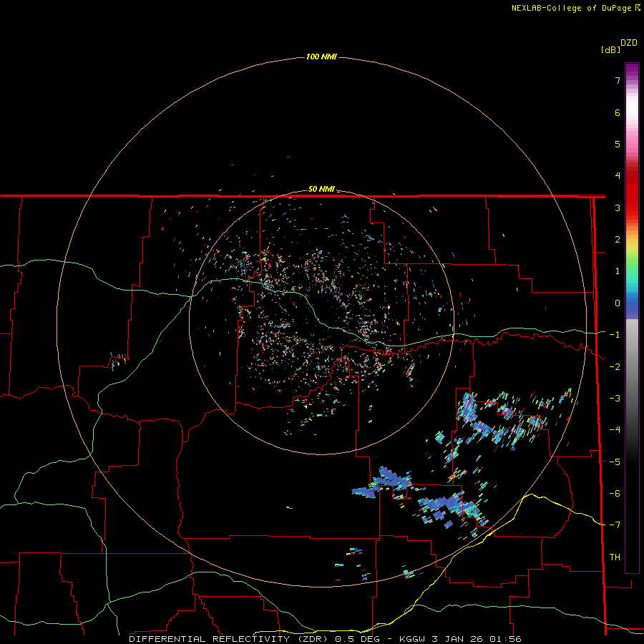
Task: Click the -1 value on color scale
Action: point(615,335)
